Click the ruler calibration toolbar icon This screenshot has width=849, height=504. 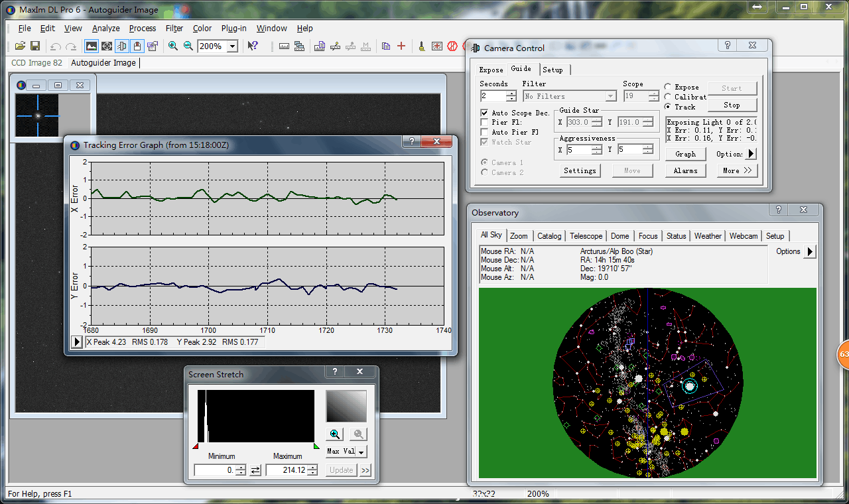(x=285, y=46)
